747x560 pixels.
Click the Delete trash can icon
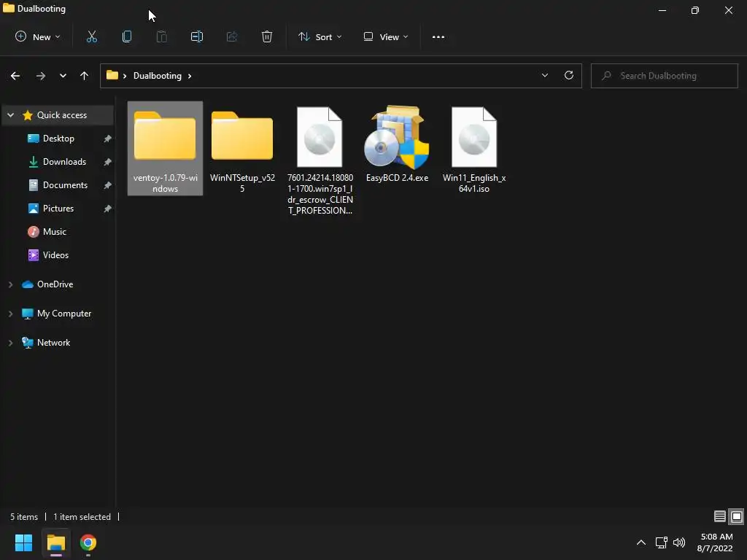(x=267, y=36)
